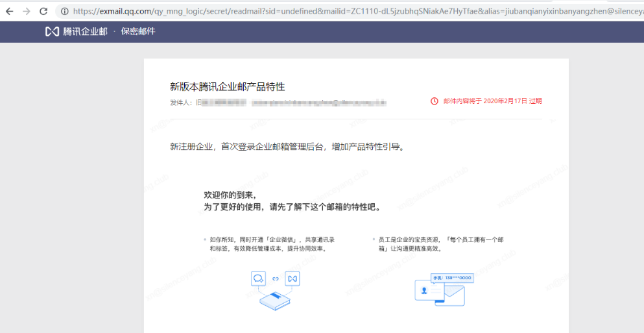The image size is (644, 333).
Task: Click the Tencent Exmail logo icon
Action: 52,31
